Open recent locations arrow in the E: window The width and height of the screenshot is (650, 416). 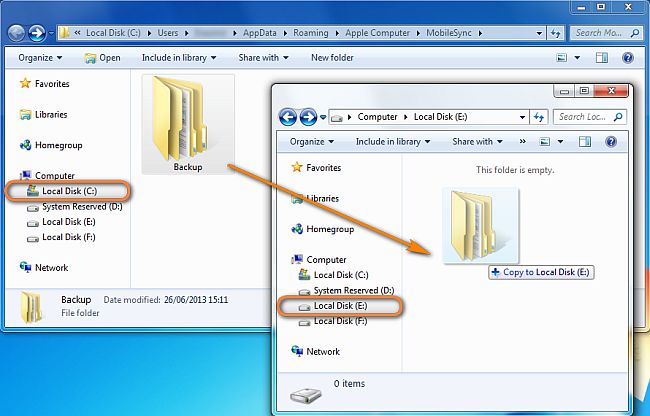[323, 117]
